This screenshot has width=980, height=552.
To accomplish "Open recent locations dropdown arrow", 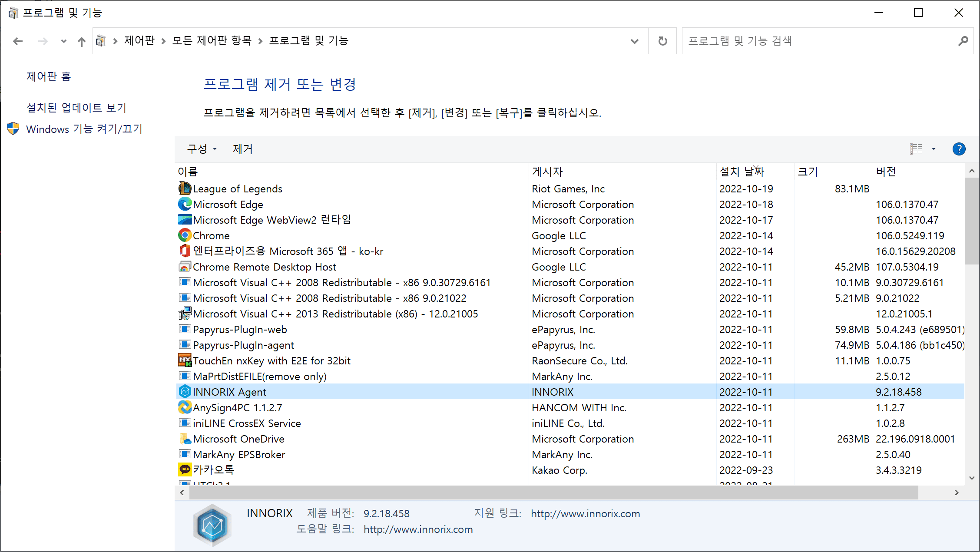I will point(63,41).
